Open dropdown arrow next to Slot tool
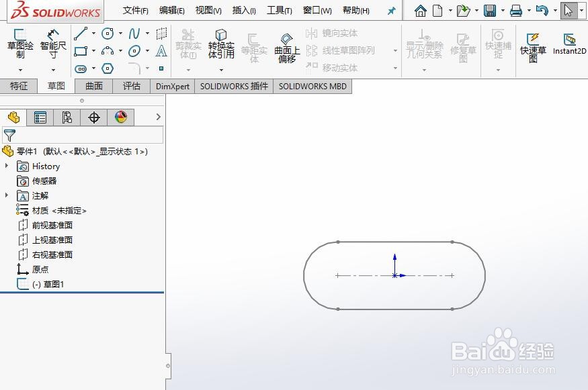This screenshot has width=588, height=390. [94, 68]
